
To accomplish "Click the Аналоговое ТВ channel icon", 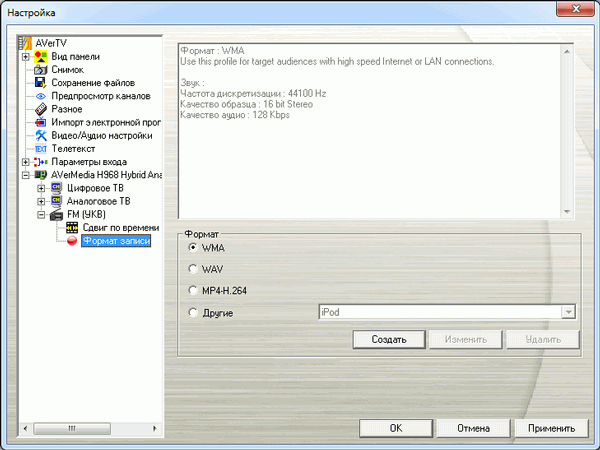I will coord(56,201).
